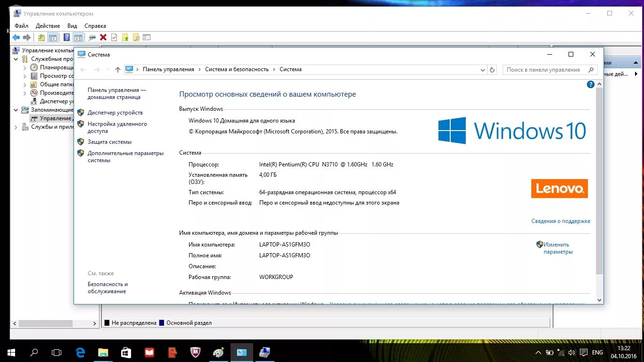This screenshot has height=362, width=644.
Task: Open Task View on taskbar
Action: click(x=57, y=352)
